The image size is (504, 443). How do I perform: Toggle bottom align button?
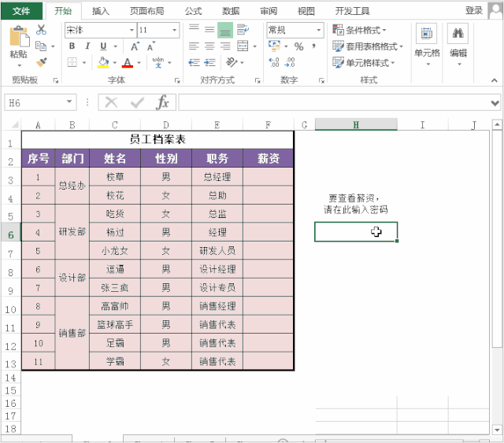point(225,30)
